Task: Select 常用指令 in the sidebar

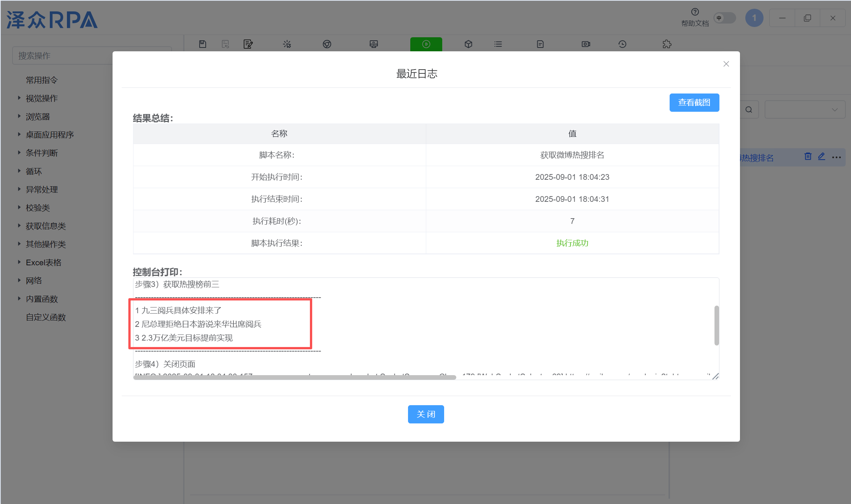Action: (x=42, y=80)
